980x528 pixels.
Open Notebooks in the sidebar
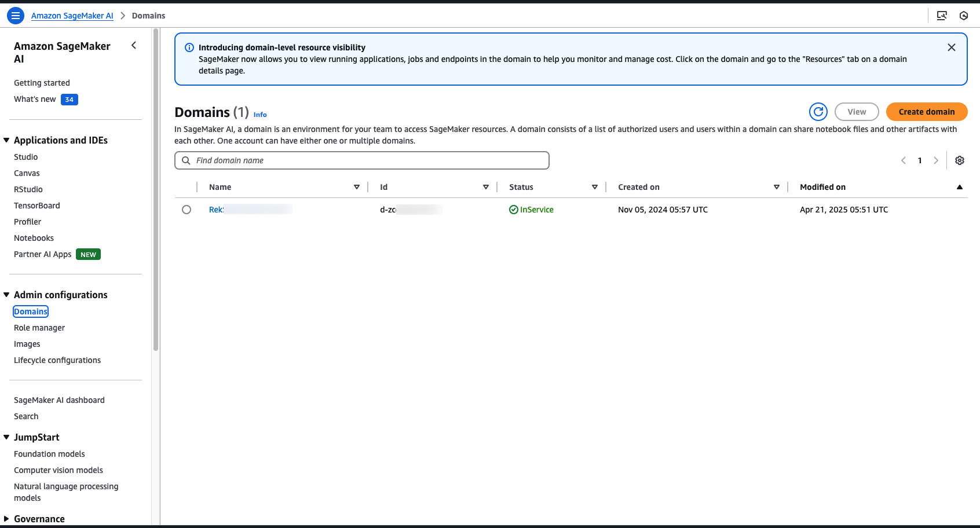34,238
